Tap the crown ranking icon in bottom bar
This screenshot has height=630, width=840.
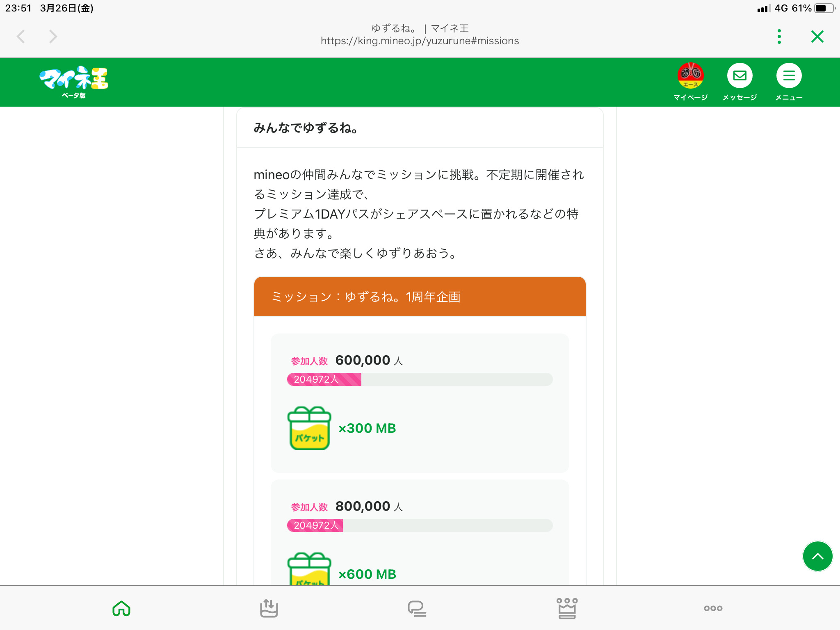click(x=567, y=608)
